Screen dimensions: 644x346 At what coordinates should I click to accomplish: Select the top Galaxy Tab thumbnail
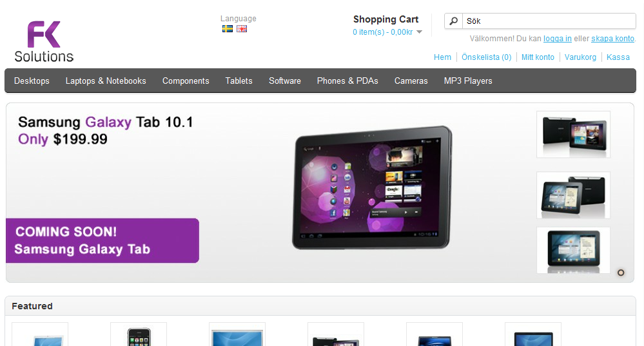[573, 134]
